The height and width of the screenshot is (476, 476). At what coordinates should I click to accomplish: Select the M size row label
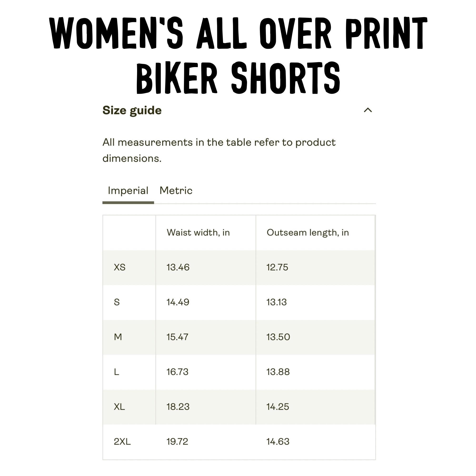point(118,337)
